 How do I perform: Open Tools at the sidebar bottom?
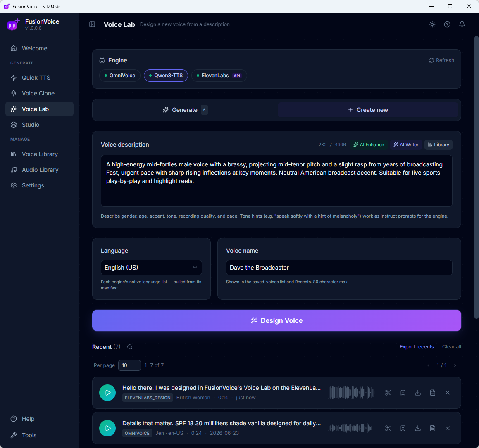[39, 435]
